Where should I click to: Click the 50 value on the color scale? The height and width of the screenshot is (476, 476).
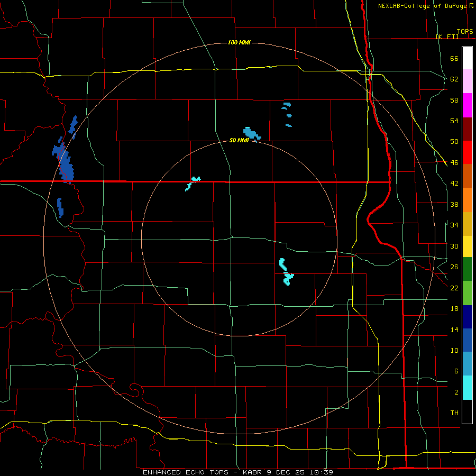(454, 142)
